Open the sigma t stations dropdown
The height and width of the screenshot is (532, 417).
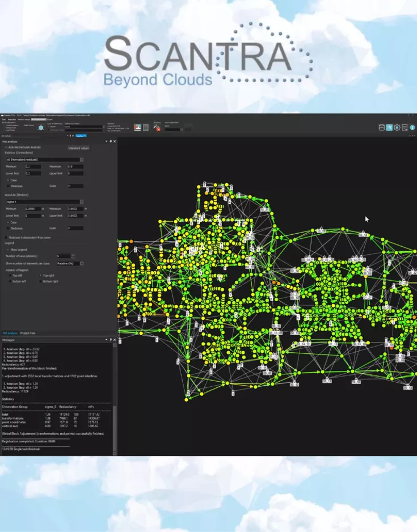pyautogui.click(x=82, y=201)
